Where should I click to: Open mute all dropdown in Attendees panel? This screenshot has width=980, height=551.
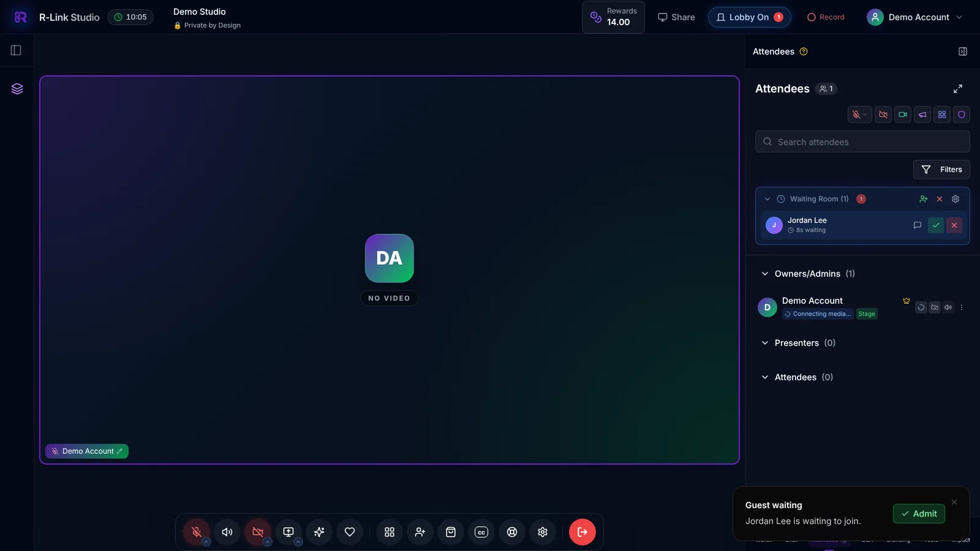(860, 114)
